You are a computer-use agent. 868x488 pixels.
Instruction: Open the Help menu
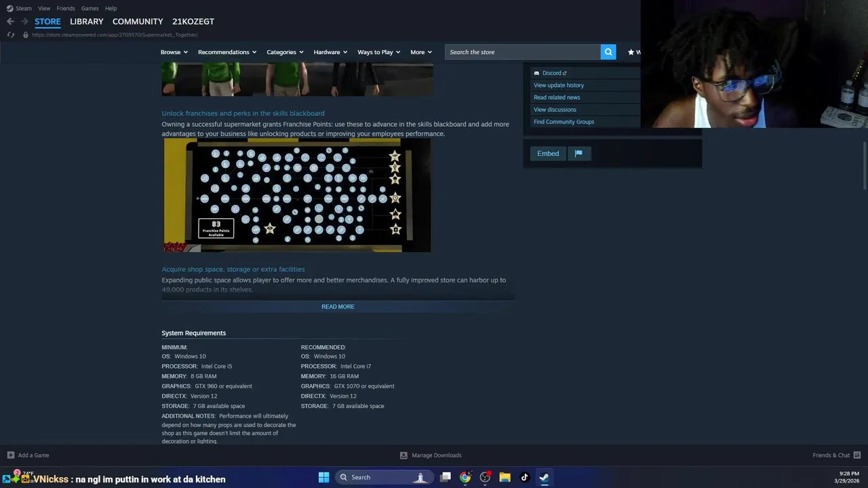111,8
